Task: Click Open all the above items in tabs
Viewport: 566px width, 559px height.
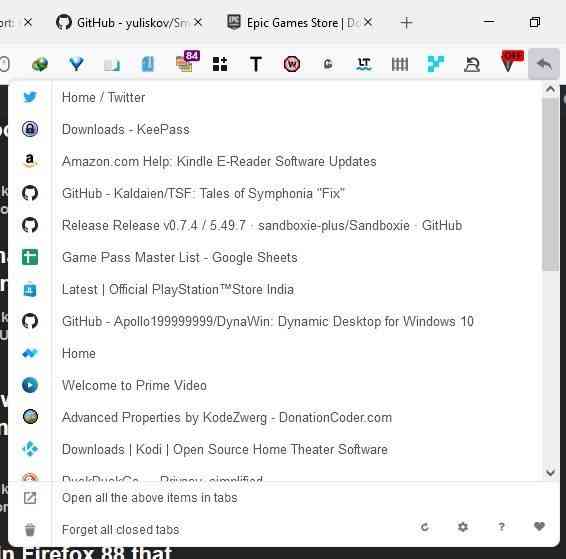Action: pos(284,498)
